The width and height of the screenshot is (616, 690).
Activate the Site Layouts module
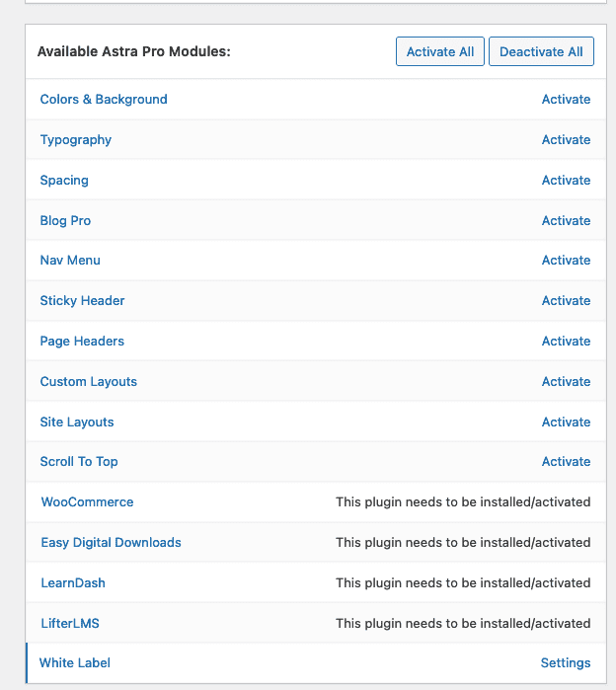coord(566,422)
